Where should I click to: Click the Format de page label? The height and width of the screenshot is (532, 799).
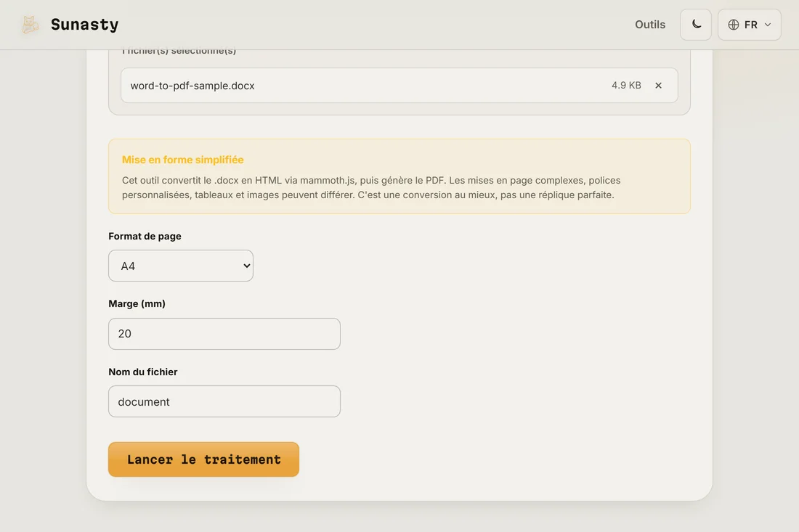[145, 236]
